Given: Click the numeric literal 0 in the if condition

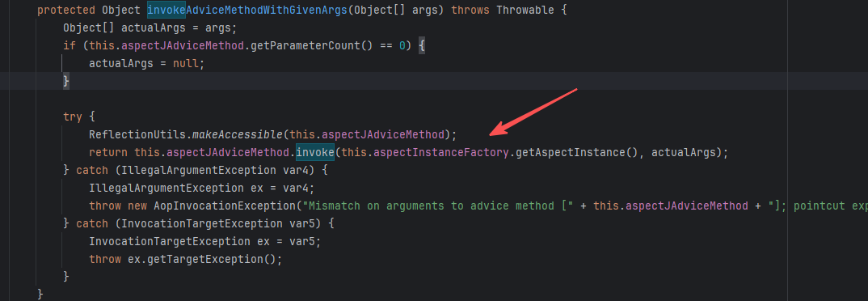Looking at the screenshot, I should [402, 46].
